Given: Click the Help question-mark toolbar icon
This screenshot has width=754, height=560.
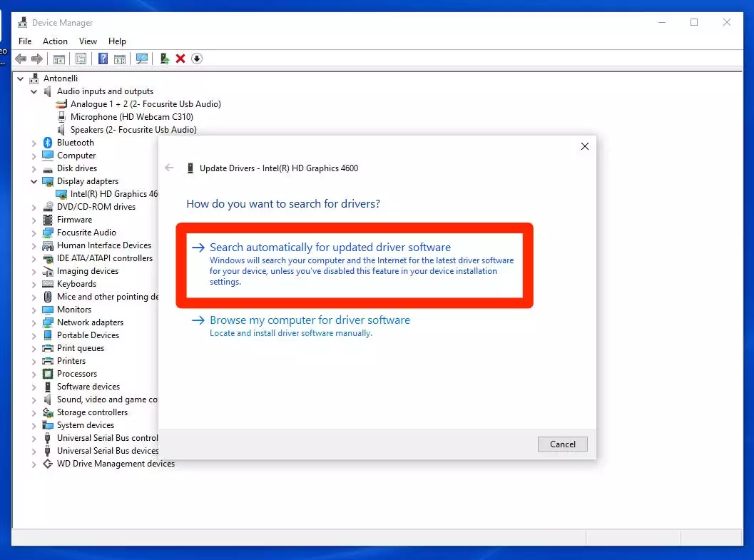Looking at the screenshot, I should coord(103,58).
